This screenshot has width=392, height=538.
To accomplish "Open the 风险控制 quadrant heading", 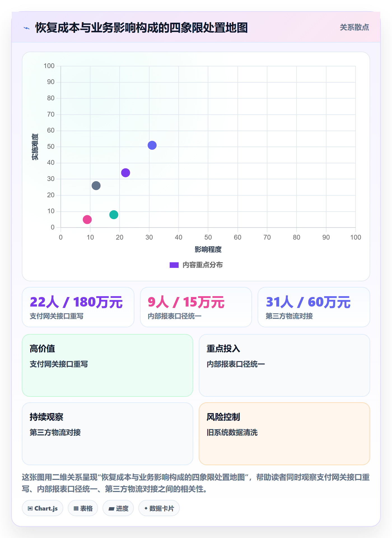I will [223, 417].
